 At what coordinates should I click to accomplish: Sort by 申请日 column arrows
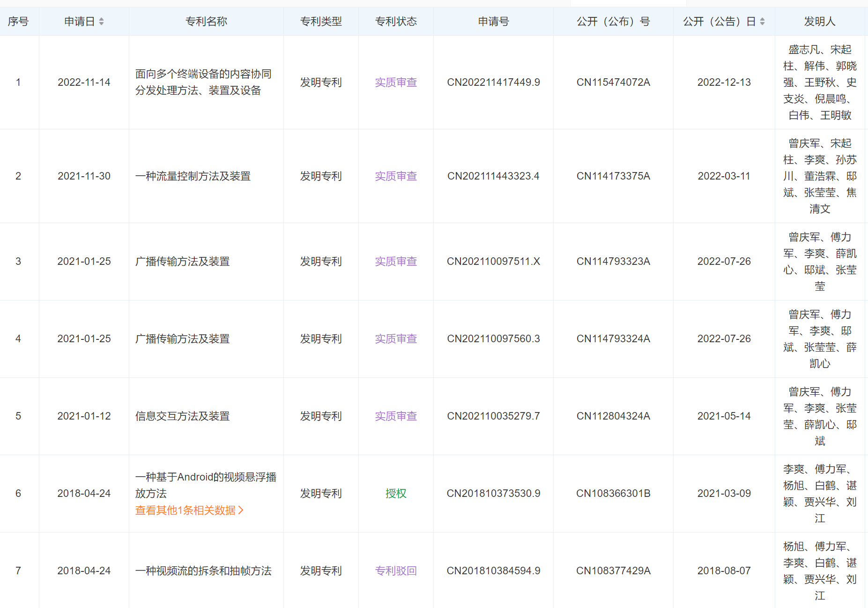click(101, 22)
